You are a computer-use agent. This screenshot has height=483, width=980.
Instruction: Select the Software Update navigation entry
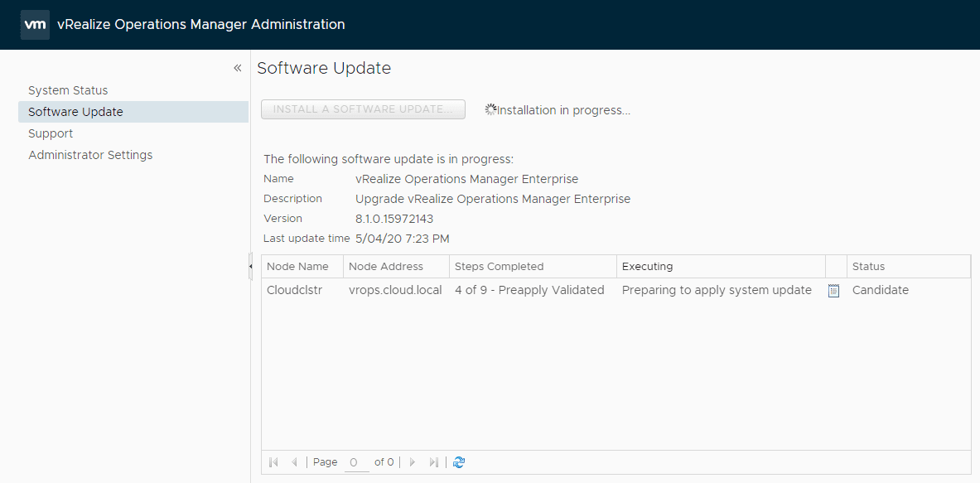click(75, 111)
